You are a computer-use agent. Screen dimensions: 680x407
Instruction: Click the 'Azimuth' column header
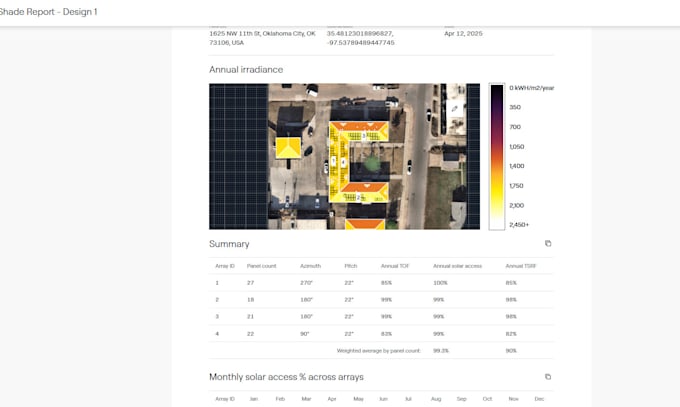(311, 266)
